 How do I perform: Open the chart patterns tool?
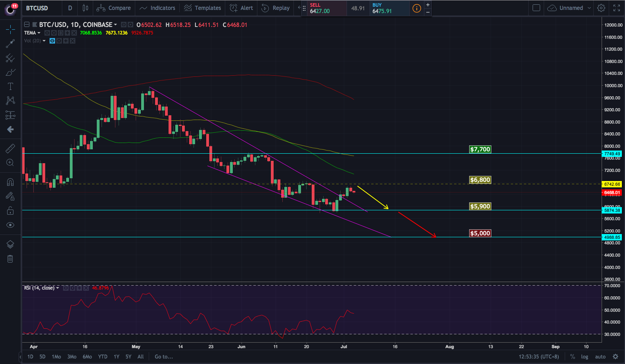[10, 101]
